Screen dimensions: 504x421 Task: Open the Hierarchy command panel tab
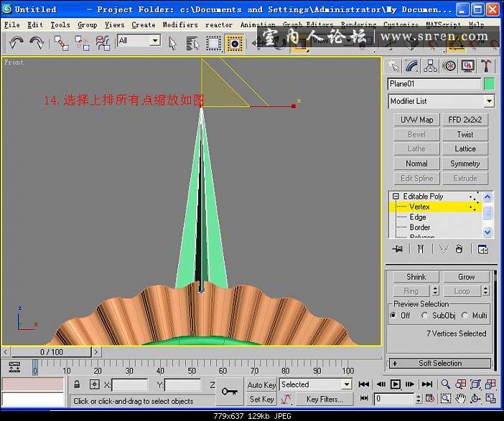[431, 66]
